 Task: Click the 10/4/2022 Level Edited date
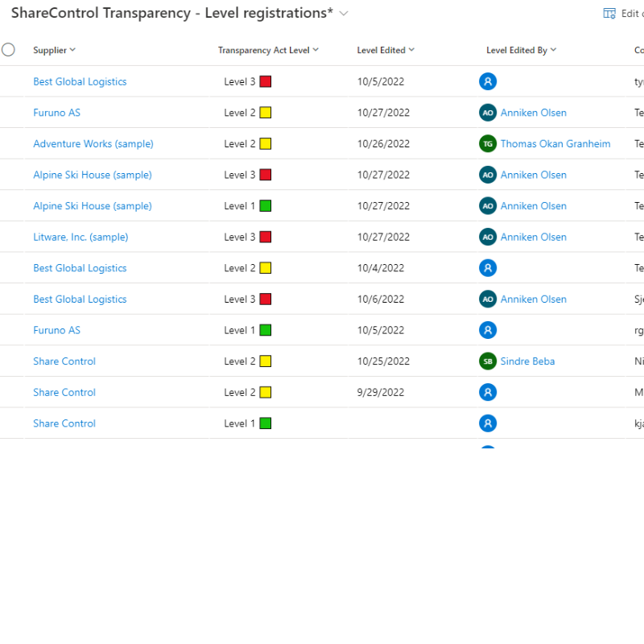[380, 268]
